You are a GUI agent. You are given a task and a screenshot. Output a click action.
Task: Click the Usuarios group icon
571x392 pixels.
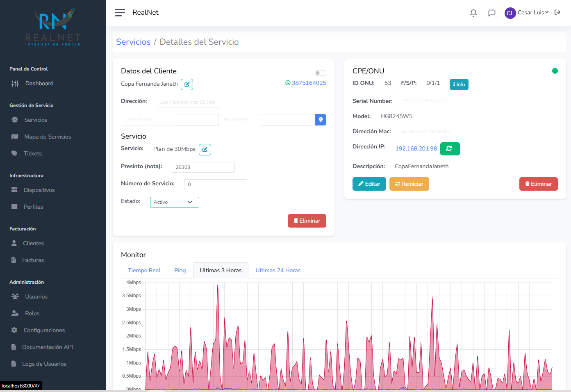pyautogui.click(x=15, y=296)
